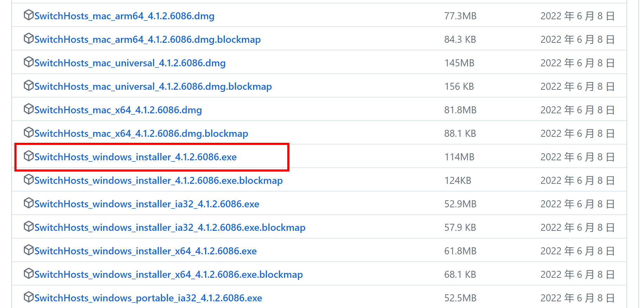Click the 68.1 KB file size
Viewport: 644px width, 308px height.
[x=460, y=275]
